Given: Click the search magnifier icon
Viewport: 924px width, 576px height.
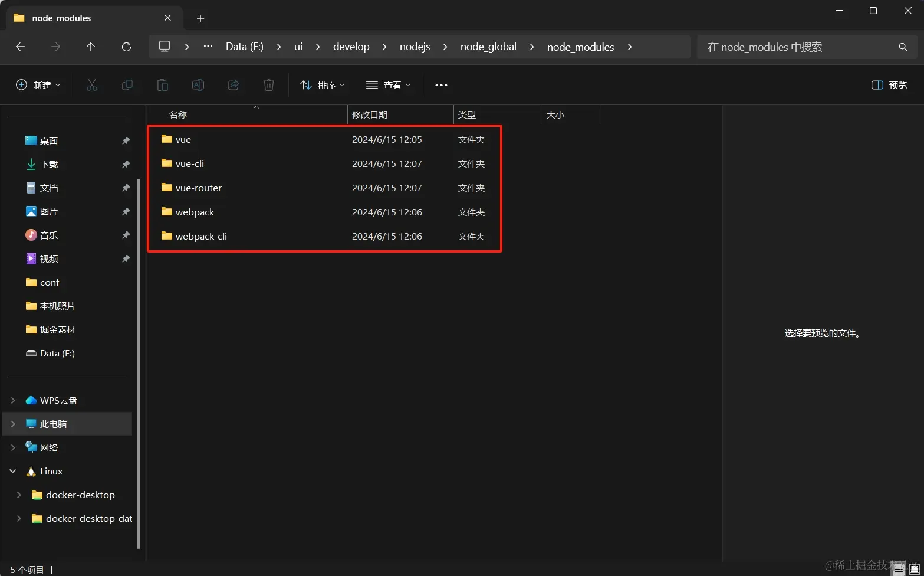Looking at the screenshot, I should (903, 47).
